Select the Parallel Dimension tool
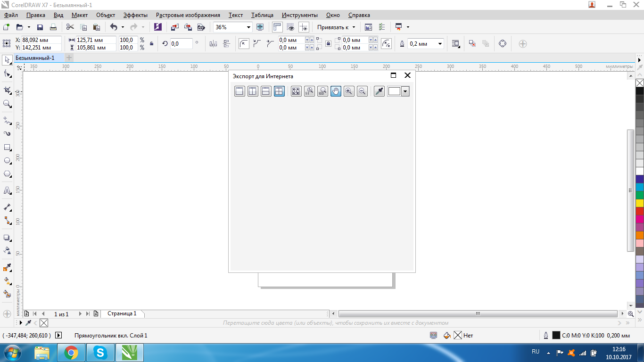Screen dimensions: 644x362 pyautogui.click(x=8, y=207)
